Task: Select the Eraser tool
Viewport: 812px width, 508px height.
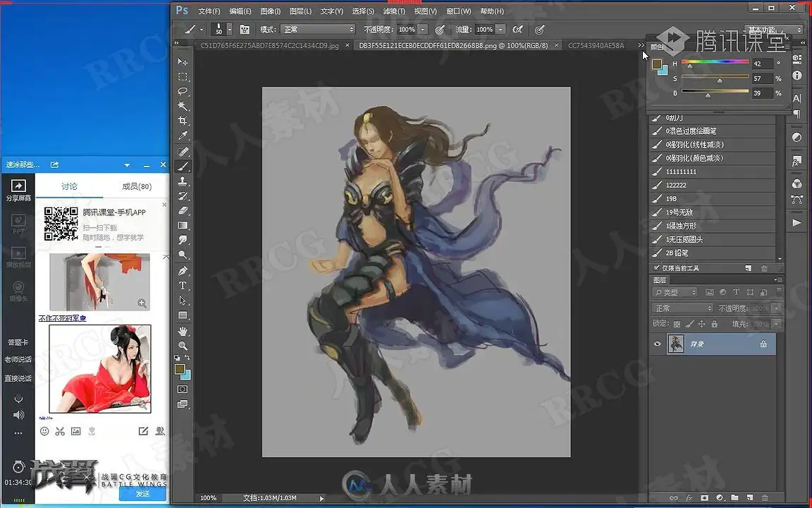Action: (183, 210)
